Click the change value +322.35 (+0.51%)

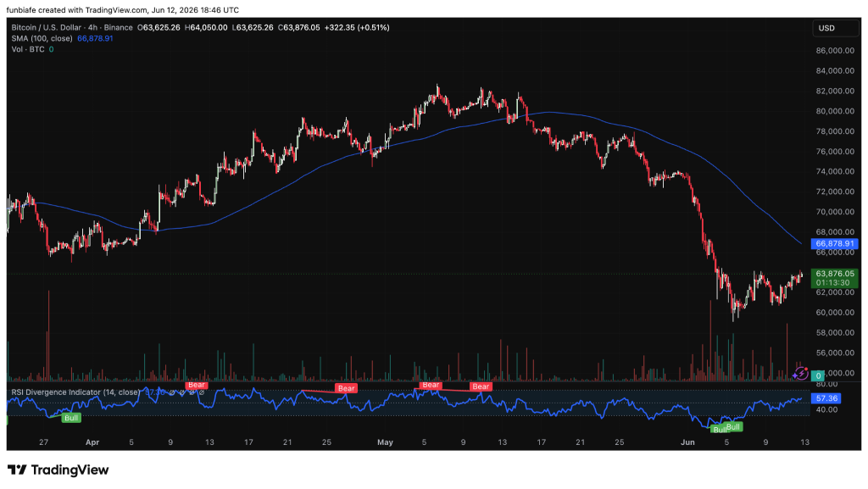coord(357,28)
